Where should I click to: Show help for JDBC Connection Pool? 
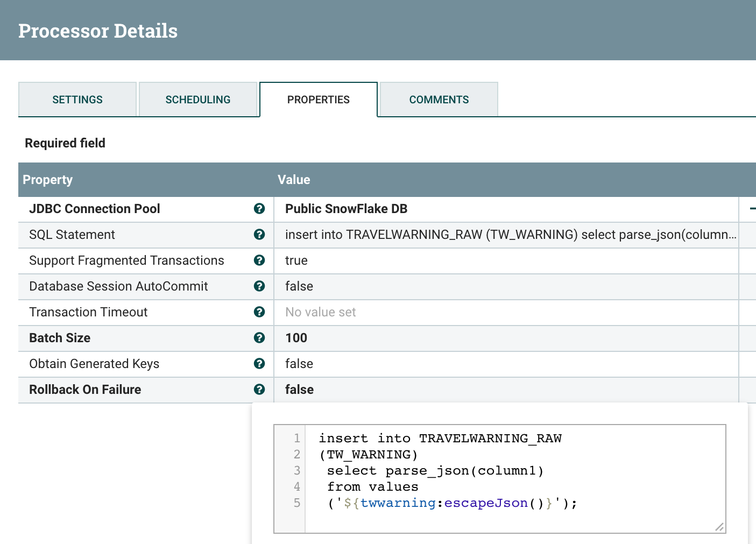point(259,209)
